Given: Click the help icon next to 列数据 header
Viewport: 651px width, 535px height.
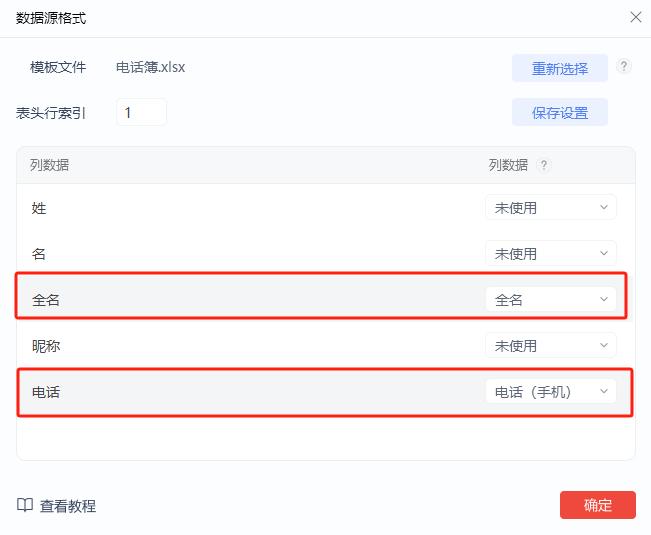Looking at the screenshot, I should [x=544, y=166].
